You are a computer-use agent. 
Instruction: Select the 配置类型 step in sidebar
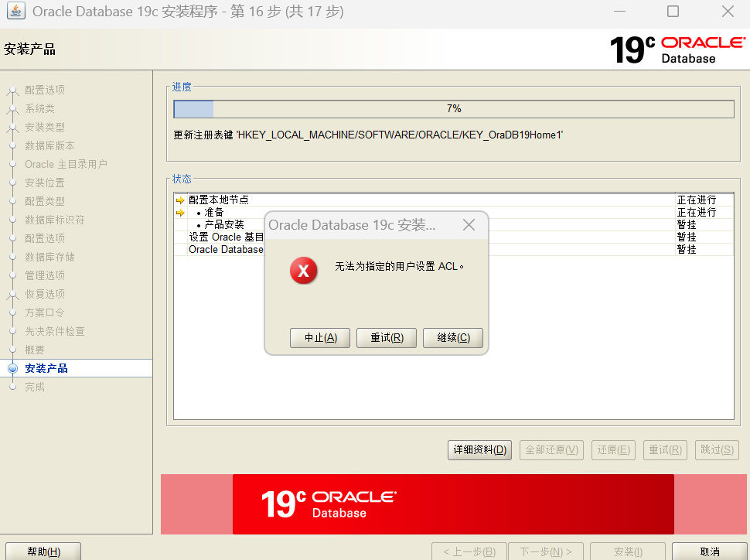pyautogui.click(x=45, y=201)
